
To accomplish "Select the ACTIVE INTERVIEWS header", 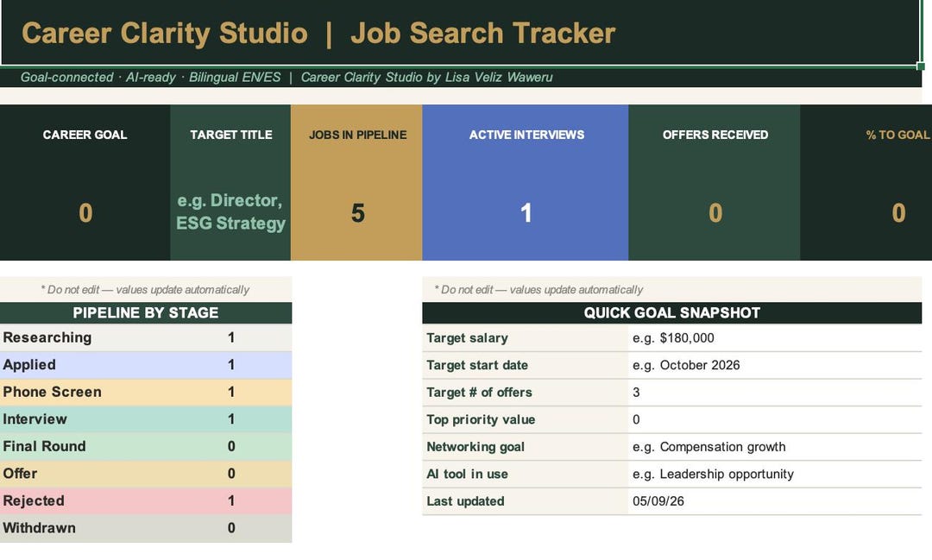I will 526,135.
